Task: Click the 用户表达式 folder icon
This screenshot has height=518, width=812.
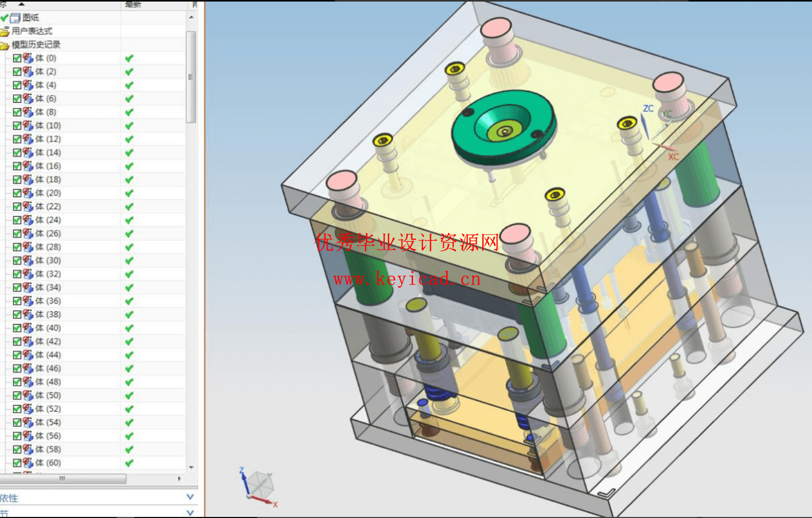Action: (x=6, y=31)
